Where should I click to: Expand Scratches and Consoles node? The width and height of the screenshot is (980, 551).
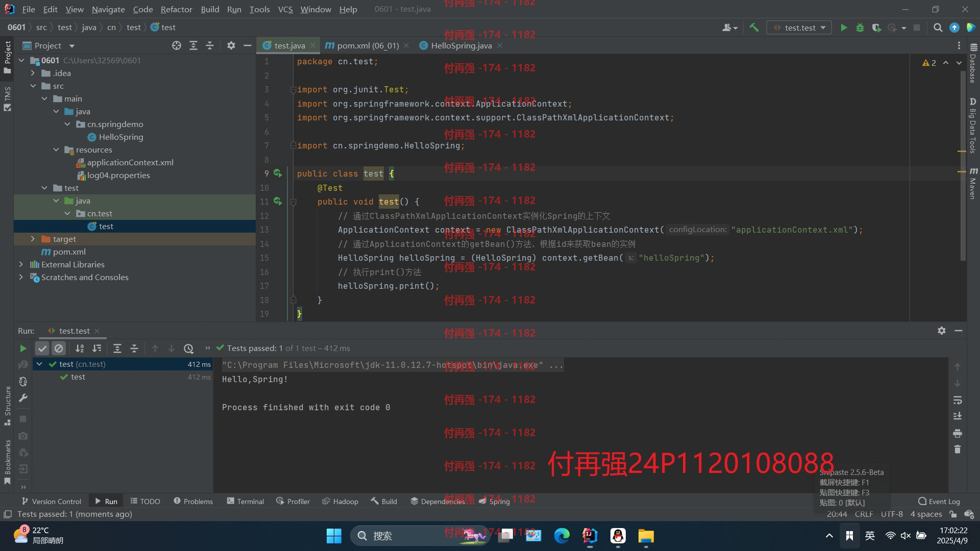(x=21, y=277)
